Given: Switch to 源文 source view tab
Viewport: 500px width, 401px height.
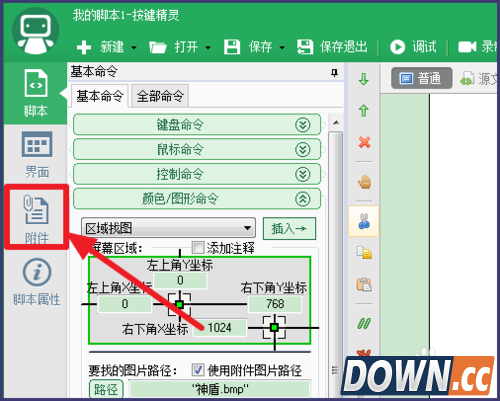Looking at the screenshot, I should click(479, 79).
